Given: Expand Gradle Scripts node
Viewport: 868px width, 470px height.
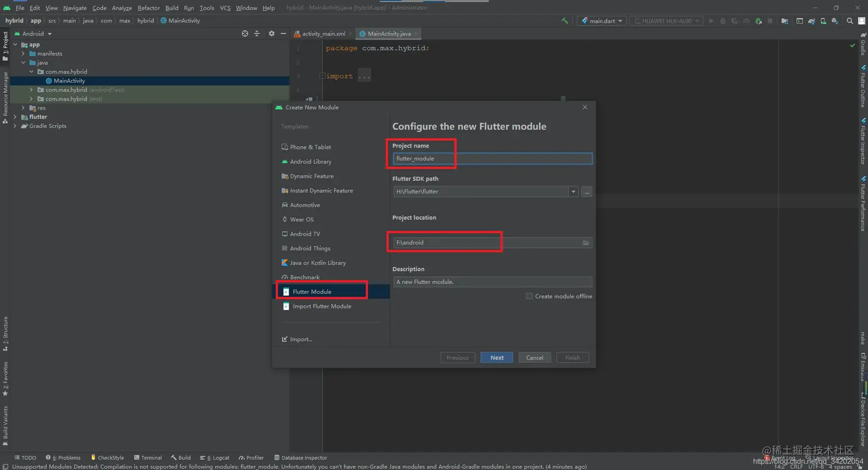Looking at the screenshot, I should (15, 126).
